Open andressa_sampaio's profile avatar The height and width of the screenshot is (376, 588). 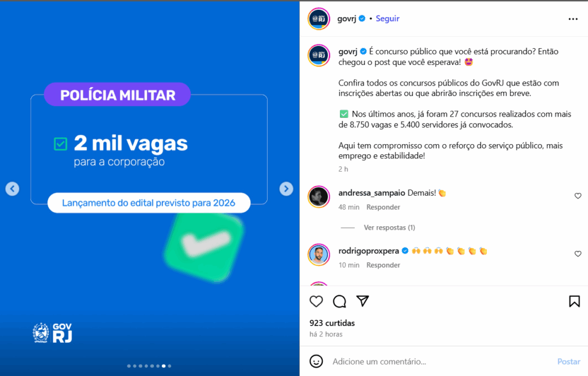[319, 196]
